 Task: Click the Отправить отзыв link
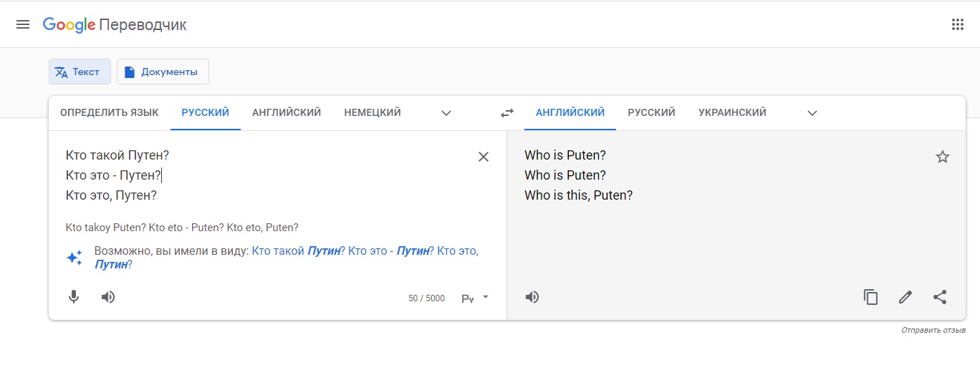(933, 331)
